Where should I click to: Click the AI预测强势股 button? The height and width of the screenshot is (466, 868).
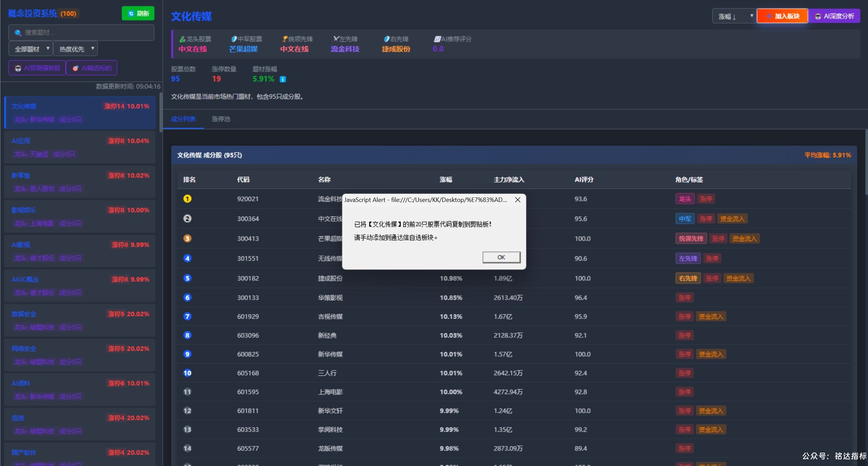tap(37, 68)
